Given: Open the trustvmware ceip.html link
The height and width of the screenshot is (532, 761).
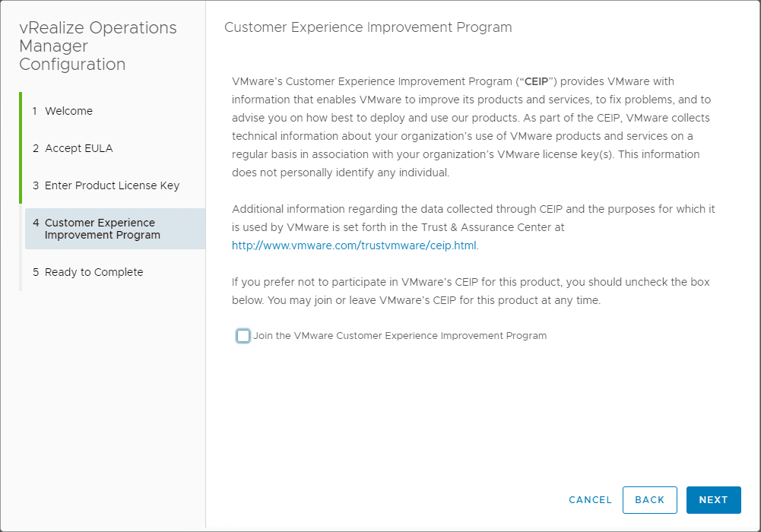Looking at the screenshot, I should click(x=354, y=245).
